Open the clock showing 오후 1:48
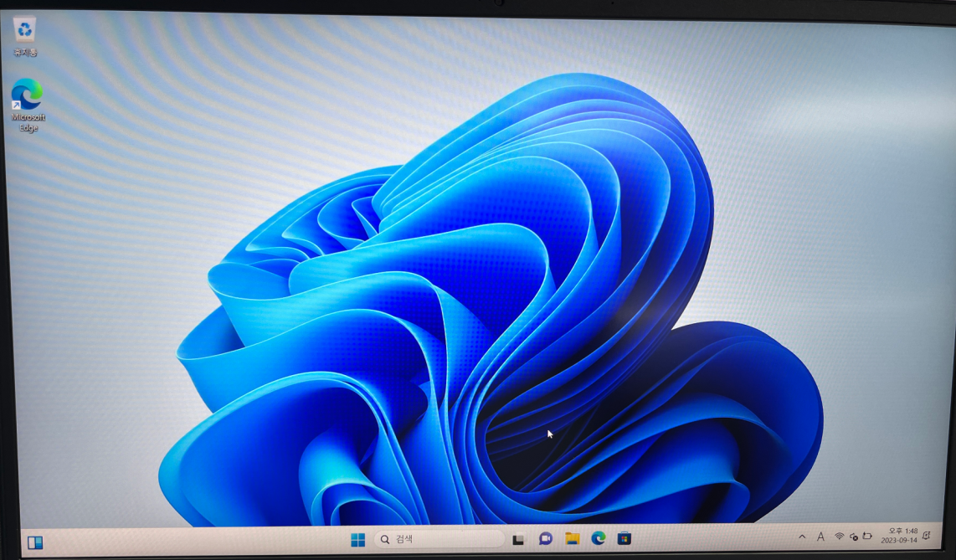 [903, 531]
